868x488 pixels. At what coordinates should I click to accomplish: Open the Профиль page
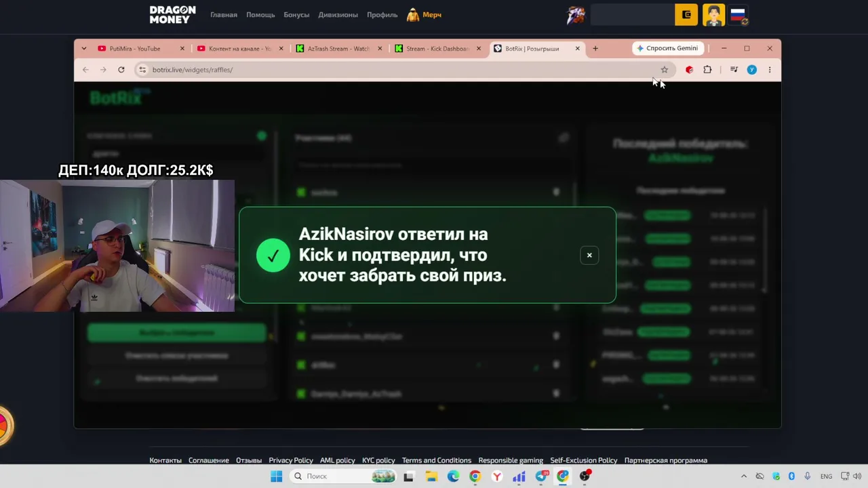[x=382, y=15]
